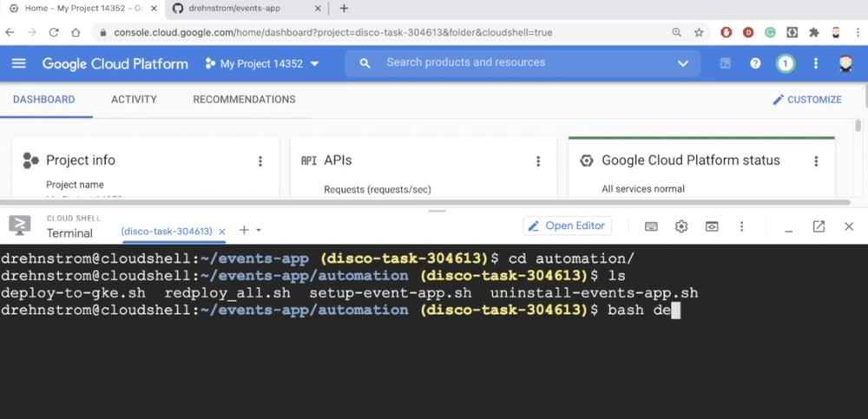Image resolution: width=868 pixels, height=419 pixels.
Task: Open a new browser tab
Action: (x=344, y=9)
